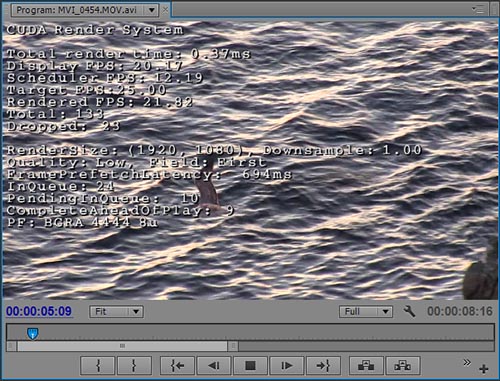Click the Lift button
Screen dimensions: 500x381
[x=366, y=366]
